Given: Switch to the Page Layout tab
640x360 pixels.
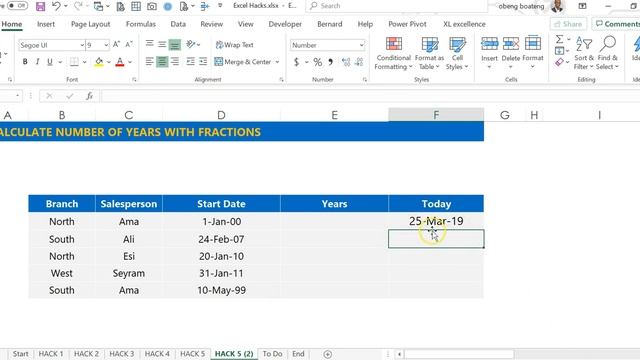Looking at the screenshot, I should tap(90, 24).
